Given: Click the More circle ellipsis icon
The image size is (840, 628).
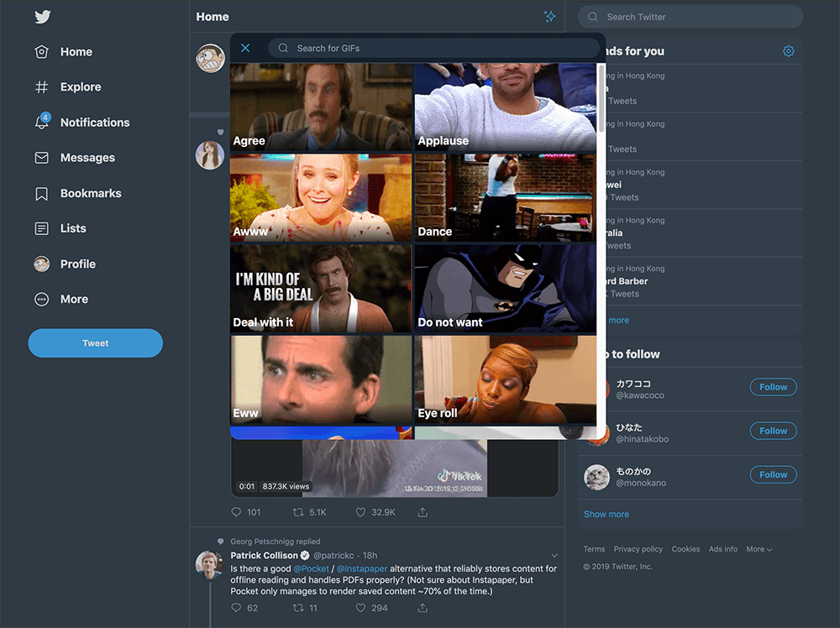Looking at the screenshot, I should (42, 299).
